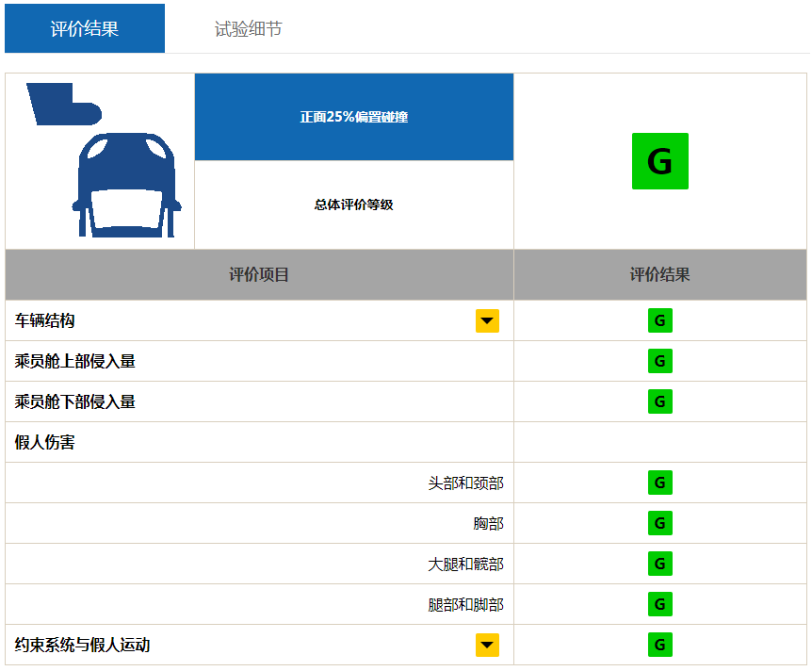Click the G rating for 约束系统与假人运动
This screenshot has width=812, height=671.
click(659, 645)
